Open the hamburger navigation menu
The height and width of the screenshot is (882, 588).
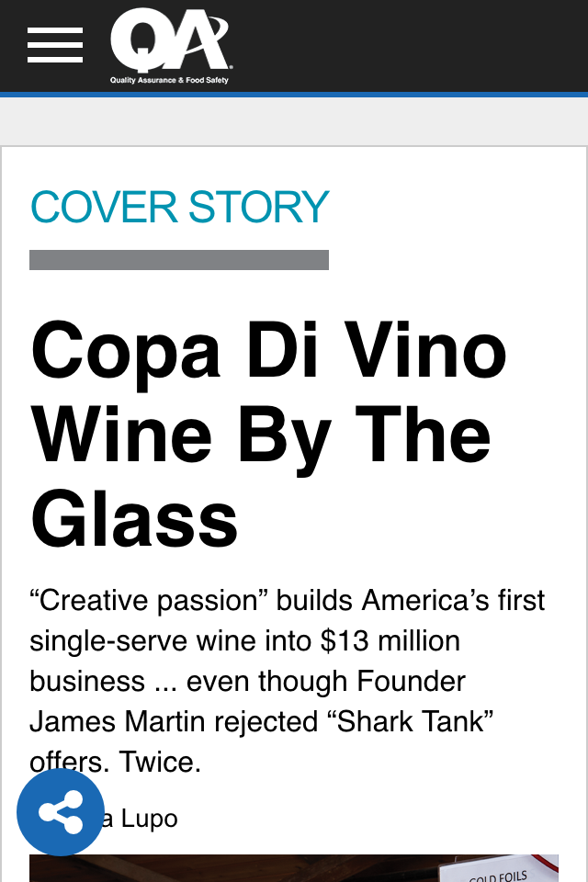click(x=55, y=45)
